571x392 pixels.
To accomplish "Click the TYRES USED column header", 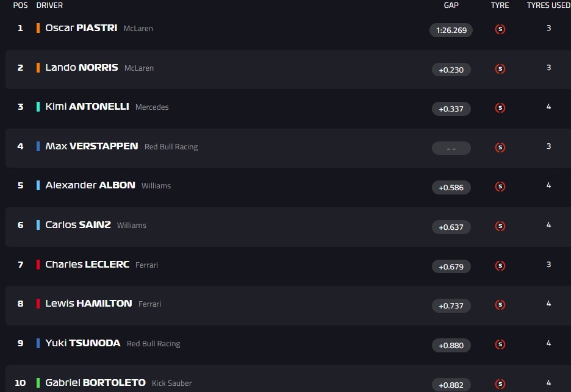I will (x=548, y=5).
